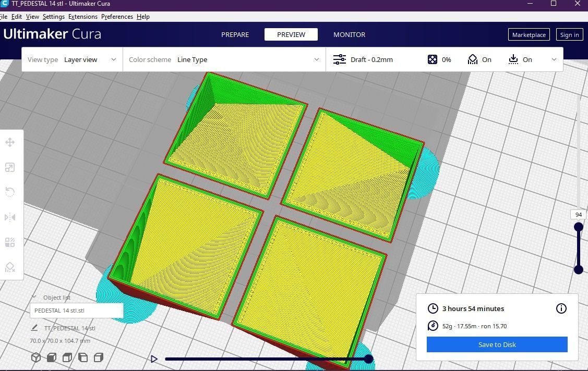Open the Color scheme Line Type dropdown

pyautogui.click(x=224, y=59)
